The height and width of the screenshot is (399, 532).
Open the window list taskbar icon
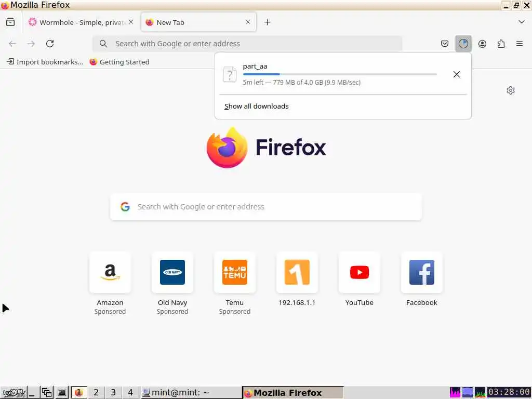[x=47, y=393]
